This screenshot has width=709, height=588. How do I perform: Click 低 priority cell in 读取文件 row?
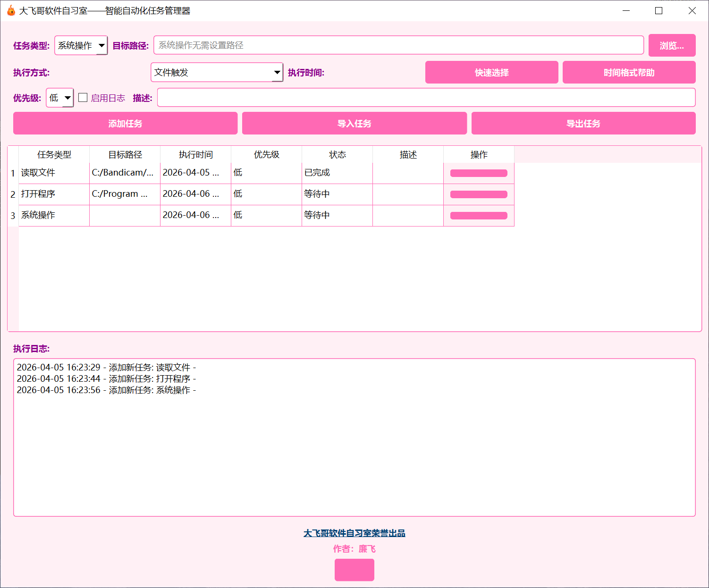tap(267, 173)
